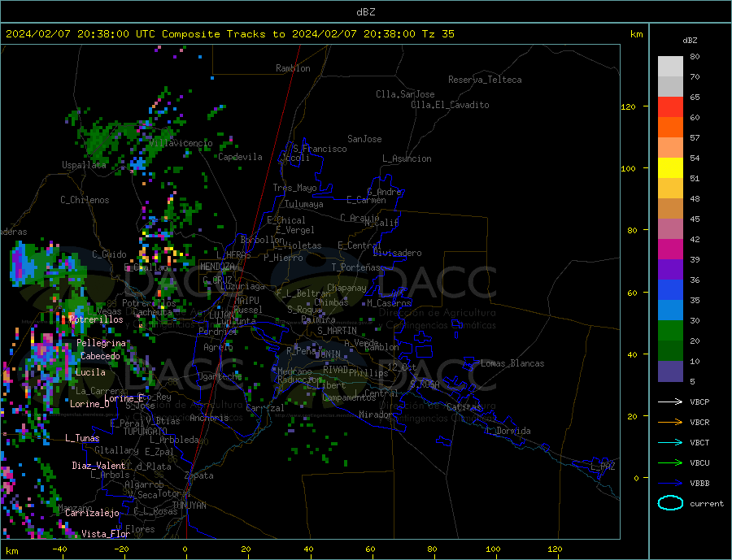Click the Chapanay label
This screenshot has width=732, height=560.
346,288
